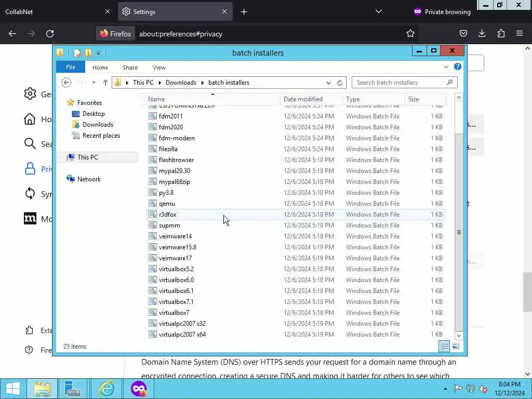Image resolution: width=532 pixels, height=399 pixels.
Task: Click Downloads in the breadcrumb path
Action: pyautogui.click(x=181, y=83)
